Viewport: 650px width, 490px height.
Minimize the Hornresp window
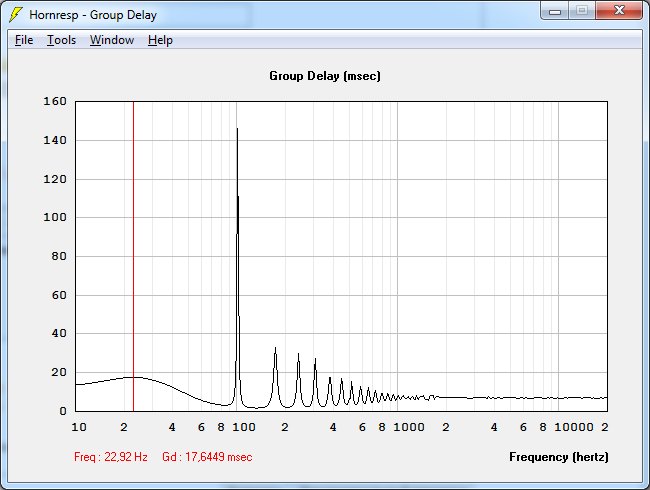tap(555, 11)
